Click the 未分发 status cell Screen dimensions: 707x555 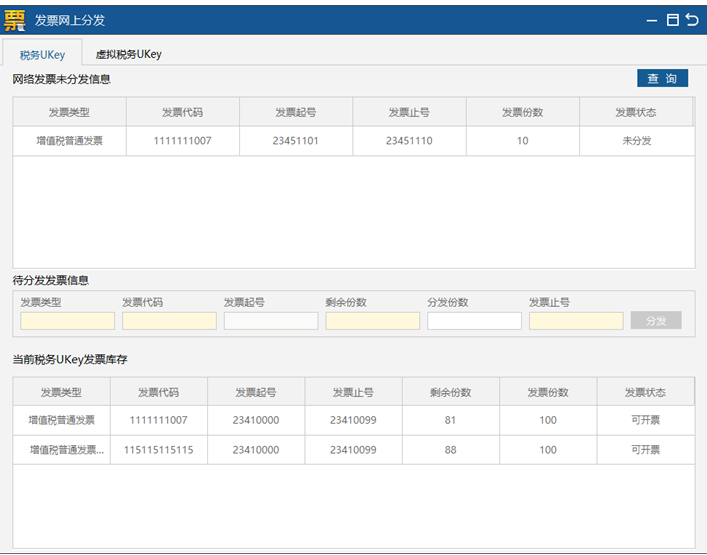point(637,141)
